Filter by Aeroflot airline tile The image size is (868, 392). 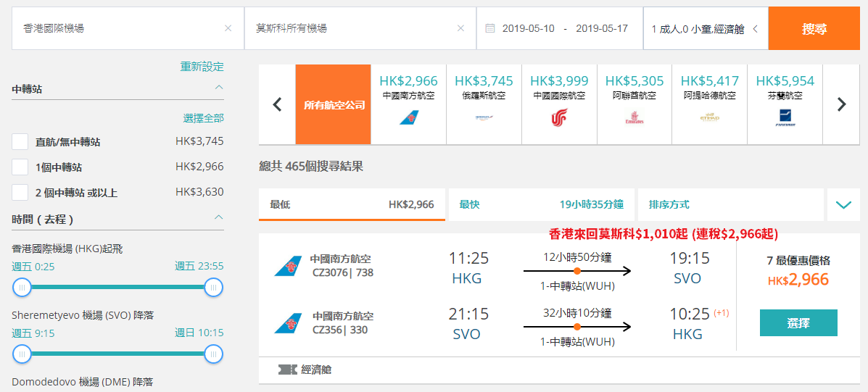tap(484, 104)
